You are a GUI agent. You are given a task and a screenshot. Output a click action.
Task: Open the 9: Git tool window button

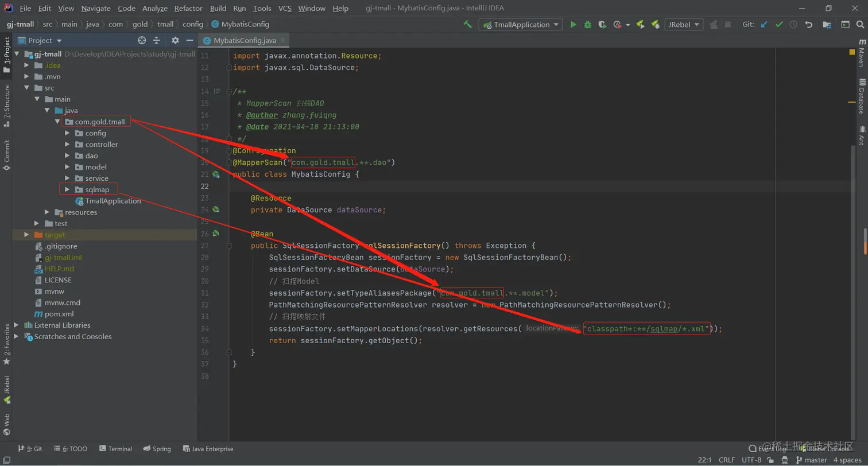point(30,449)
